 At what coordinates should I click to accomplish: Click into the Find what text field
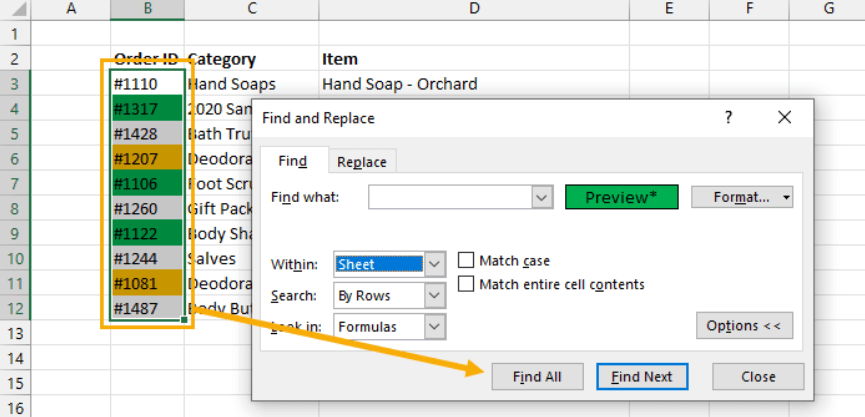(449, 197)
